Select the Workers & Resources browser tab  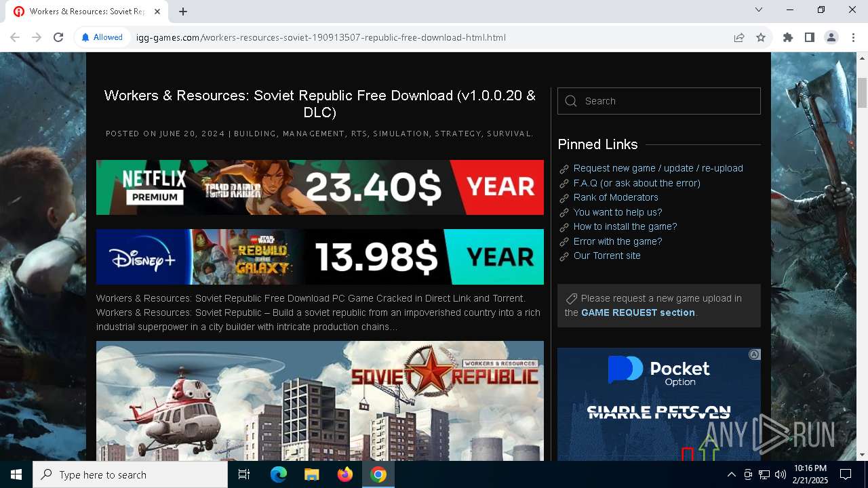pyautogui.click(x=88, y=12)
